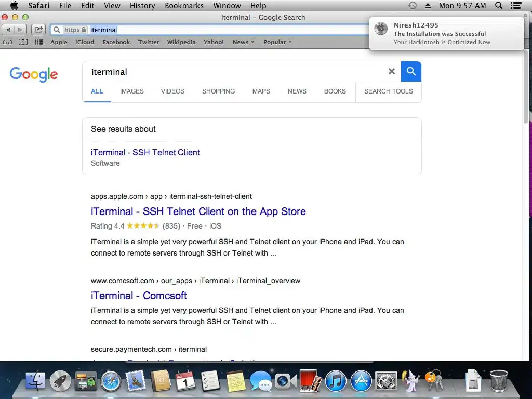
Task: Open Safari compass icon in Dock
Action: click(x=111, y=381)
